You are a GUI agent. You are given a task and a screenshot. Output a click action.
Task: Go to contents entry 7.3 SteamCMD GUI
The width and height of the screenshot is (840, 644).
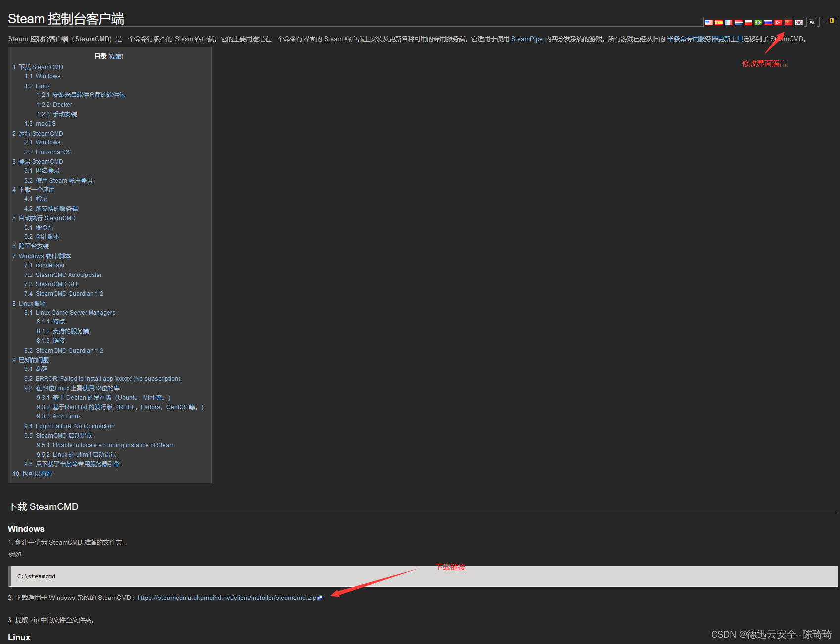51,284
